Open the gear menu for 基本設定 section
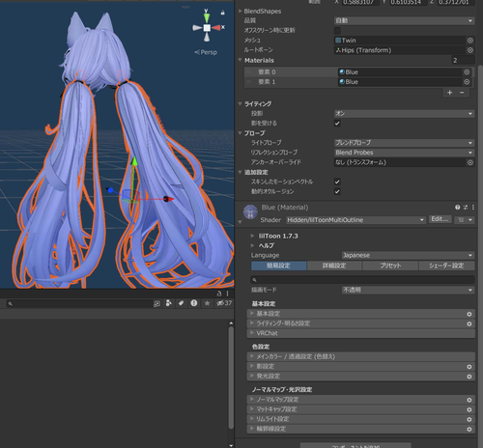The width and height of the screenshot is (483, 448). tap(469, 314)
